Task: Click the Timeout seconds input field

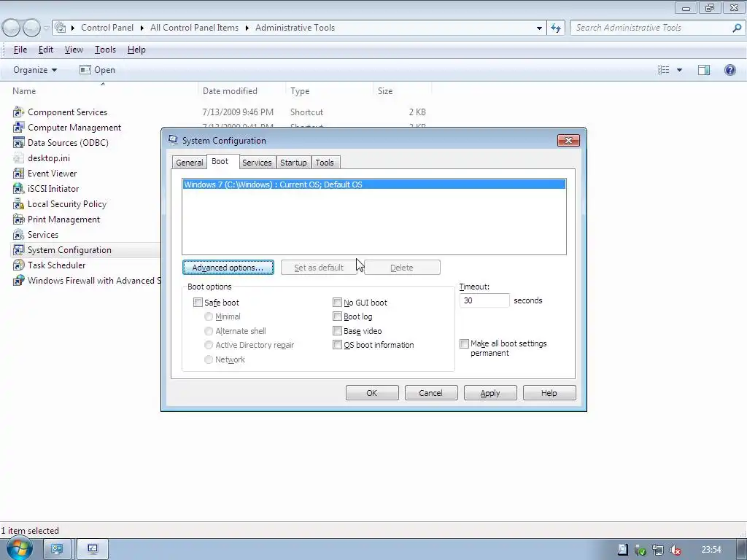Action: pos(484,300)
